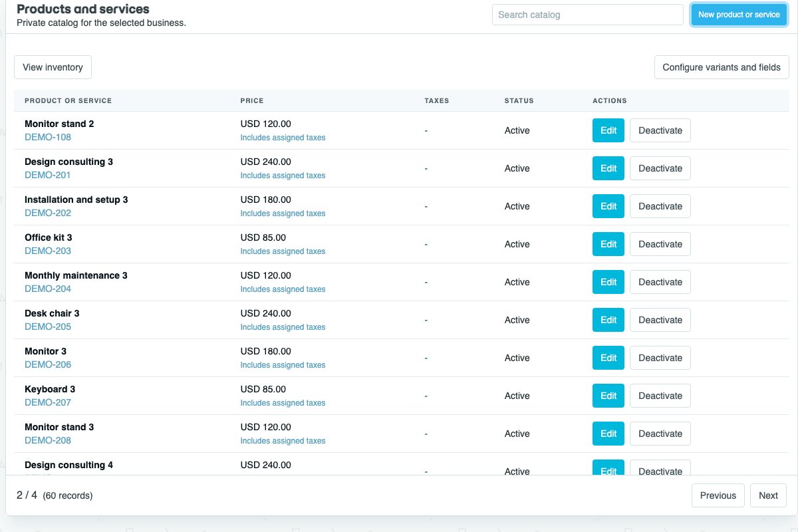
Task: Open Configure variants and fields
Action: [722, 67]
